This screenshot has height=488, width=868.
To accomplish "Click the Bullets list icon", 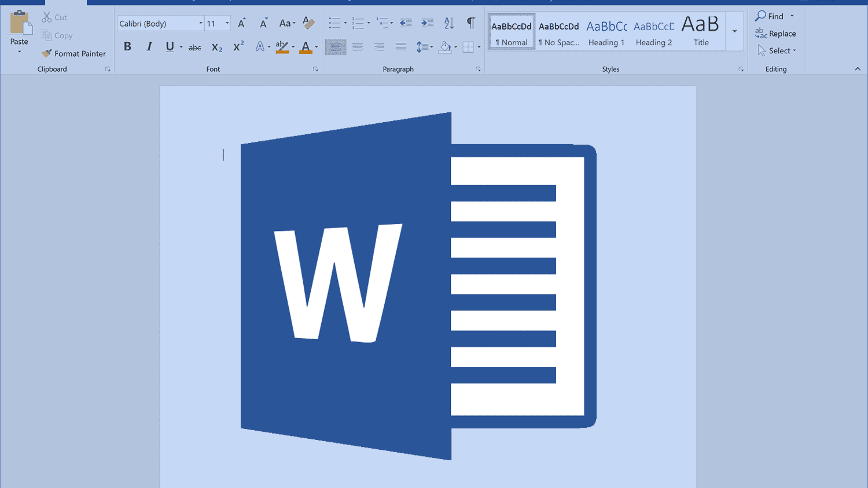I will 334,23.
